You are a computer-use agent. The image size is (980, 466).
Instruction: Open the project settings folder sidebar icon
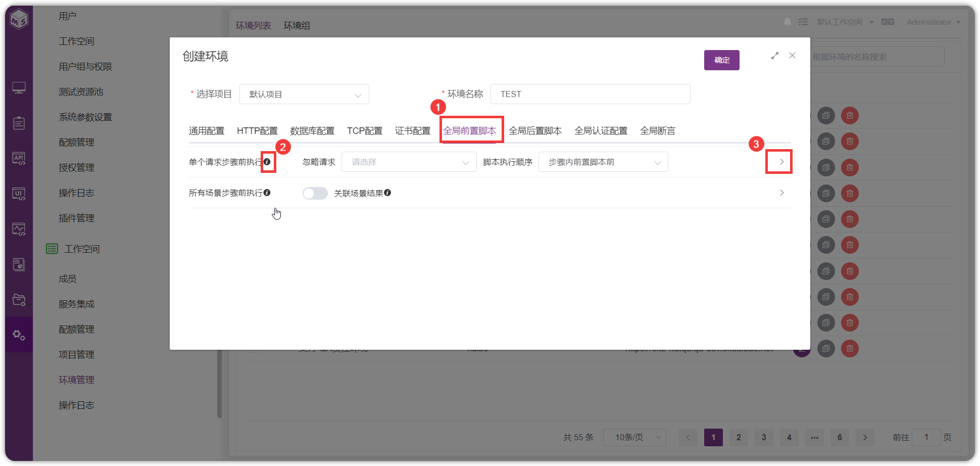click(x=19, y=300)
